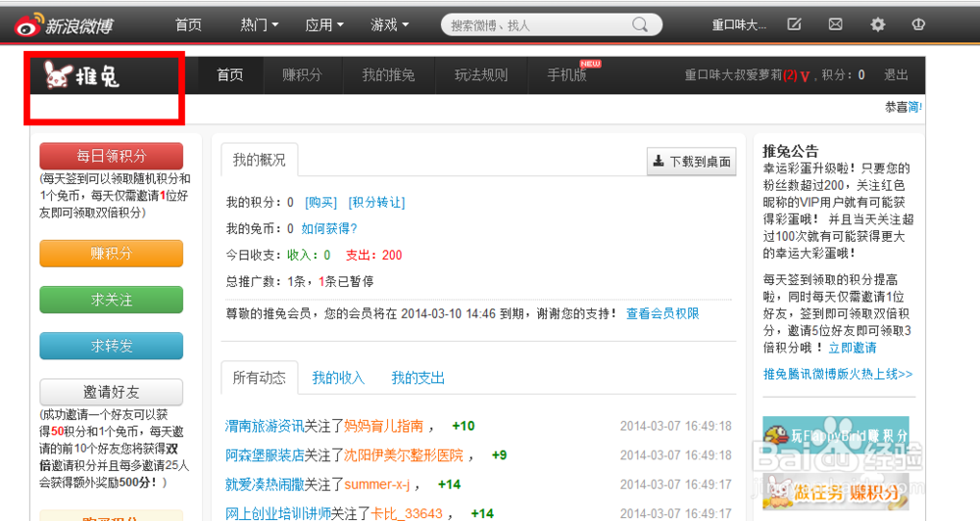Open the 玩法规则 navigation tab
Viewport: 980px width, 521px height.
[480, 75]
